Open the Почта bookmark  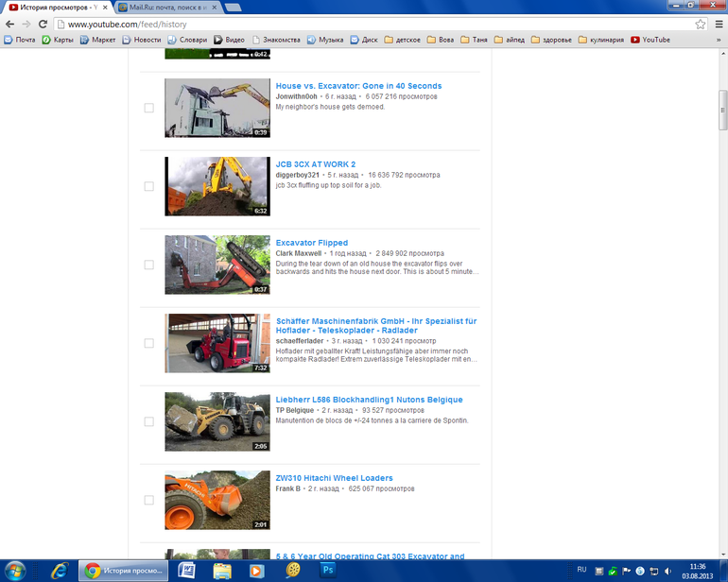click(x=20, y=40)
